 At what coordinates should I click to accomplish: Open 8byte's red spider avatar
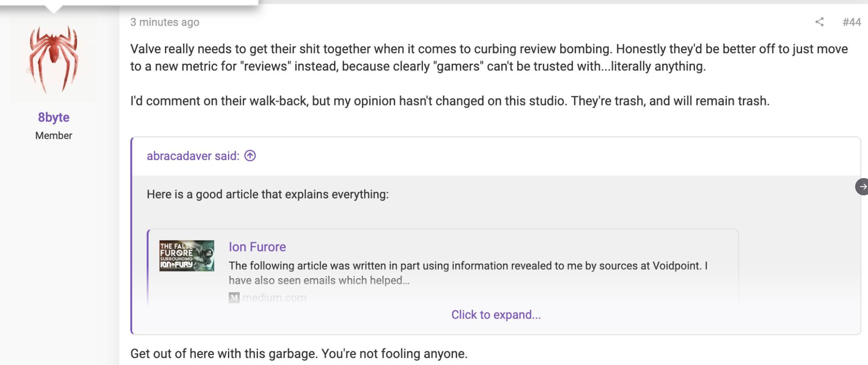click(x=54, y=59)
